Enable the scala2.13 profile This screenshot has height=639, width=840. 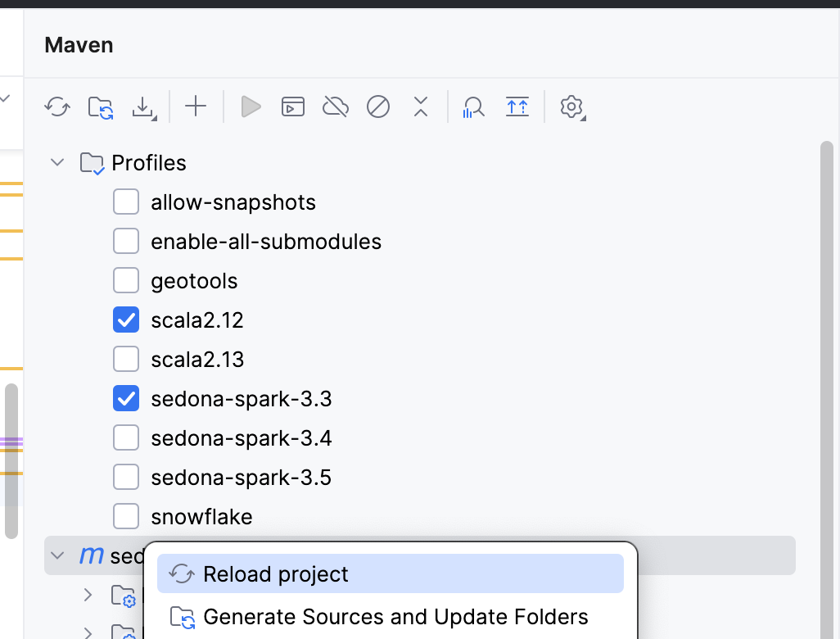[x=126, y=359]
